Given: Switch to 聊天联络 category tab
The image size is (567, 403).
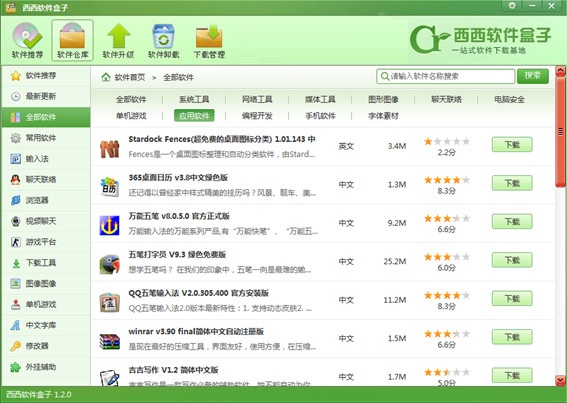Looking at the screenshot, I should pos(446,99).
